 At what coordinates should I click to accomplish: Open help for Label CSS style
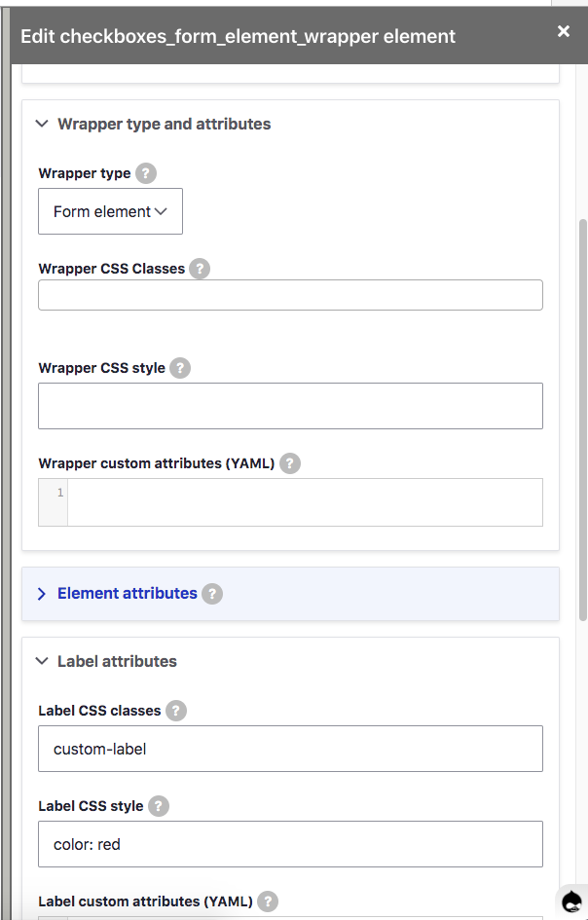tap(159, 806)
